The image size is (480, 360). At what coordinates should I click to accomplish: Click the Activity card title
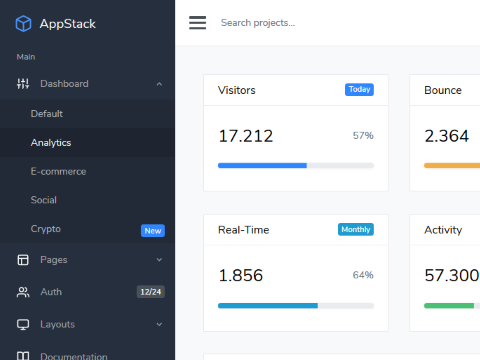pyautogui.click(x=443, y=230)
